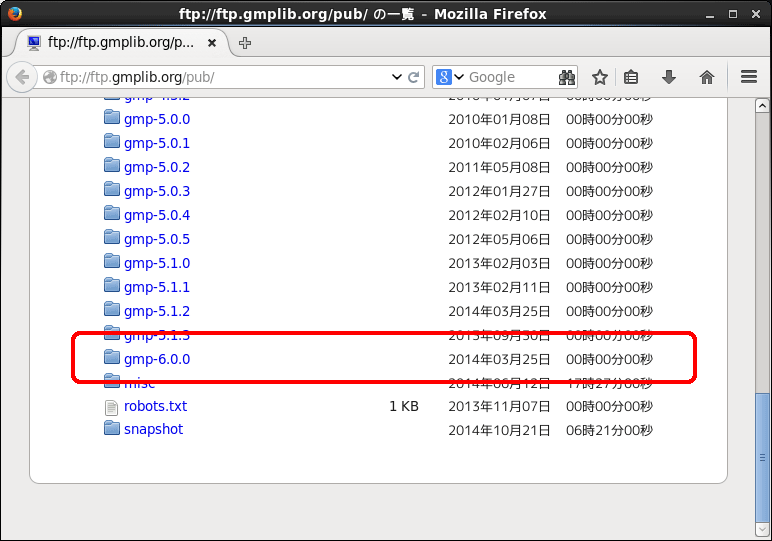Screen dimensions: 772x541
Task: Reload the page with refresh icon
Action: pos(414,77)
